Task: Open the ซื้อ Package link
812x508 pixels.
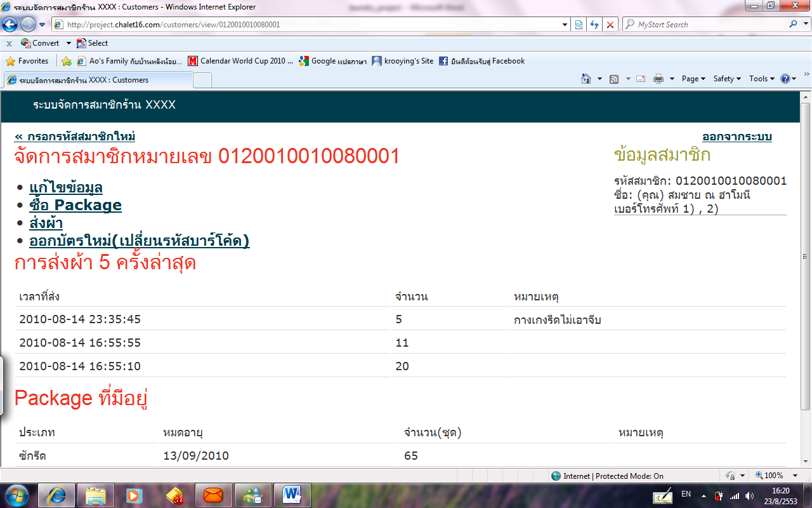Action: click(x=75, y=205)
